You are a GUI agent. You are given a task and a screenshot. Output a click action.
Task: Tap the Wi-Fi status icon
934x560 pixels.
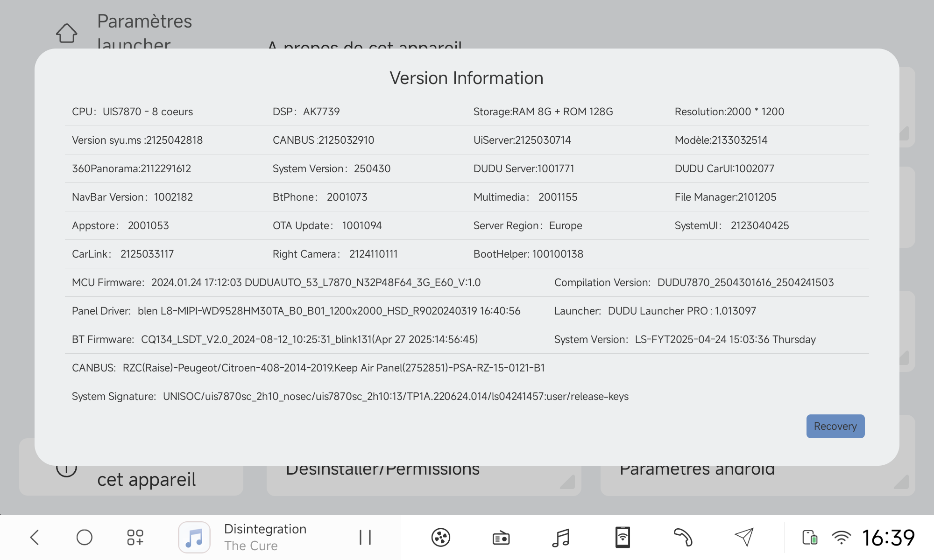click(x=842, y=538)
